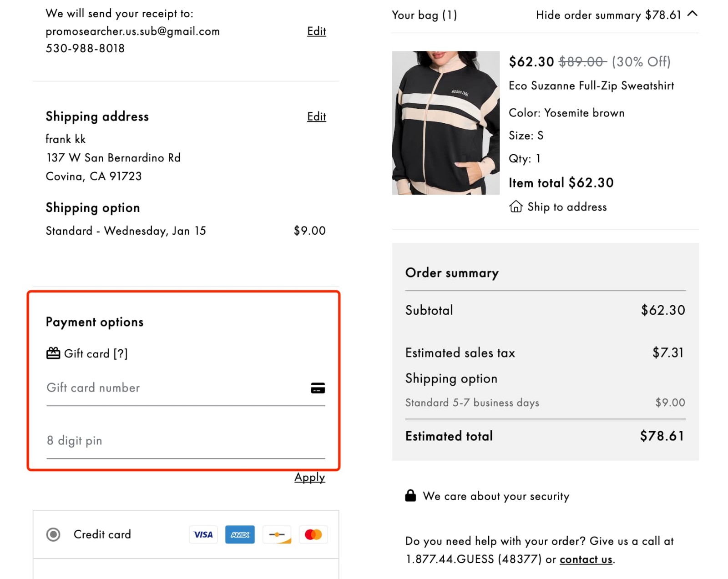Select the Amex payment icon

click(240, 534)
